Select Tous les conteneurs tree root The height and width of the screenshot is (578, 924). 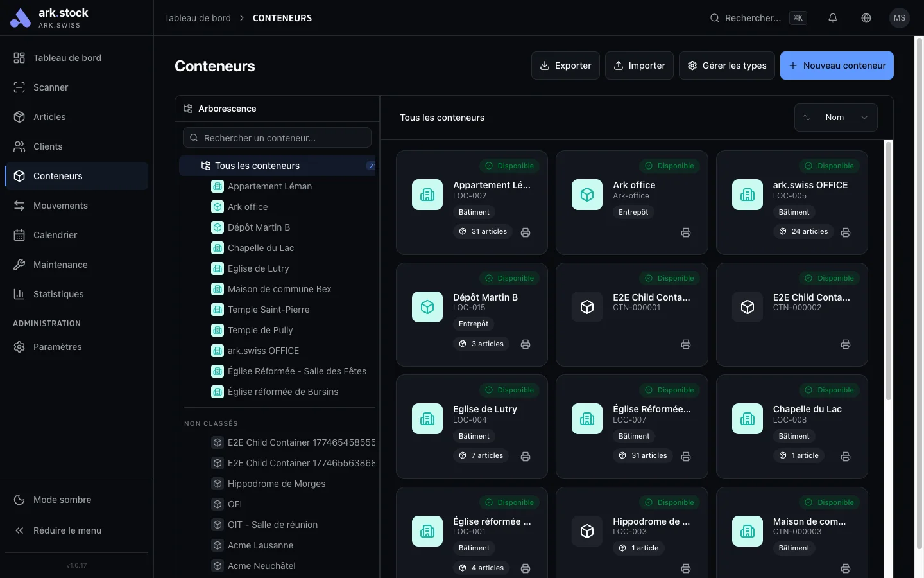click(257, 166)
